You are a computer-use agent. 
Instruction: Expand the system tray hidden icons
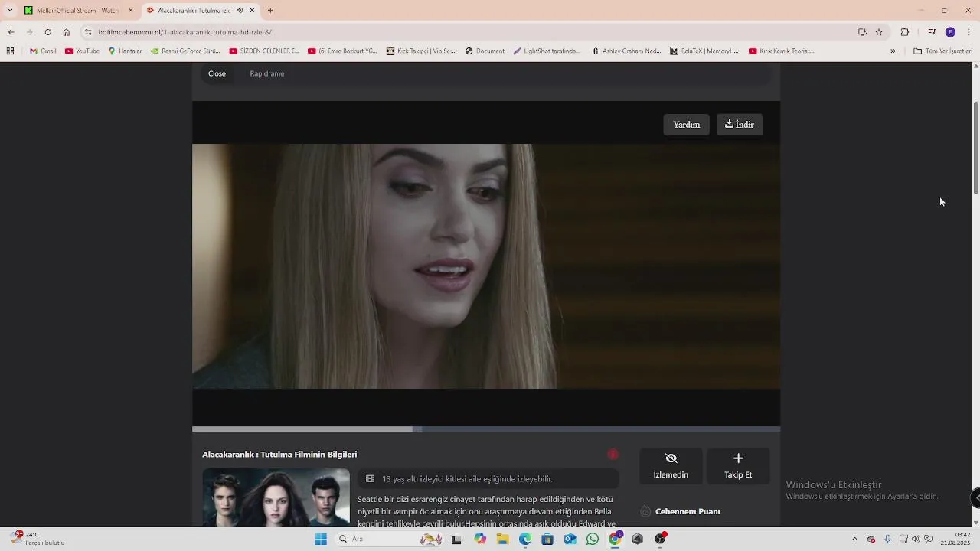(854, 539)
